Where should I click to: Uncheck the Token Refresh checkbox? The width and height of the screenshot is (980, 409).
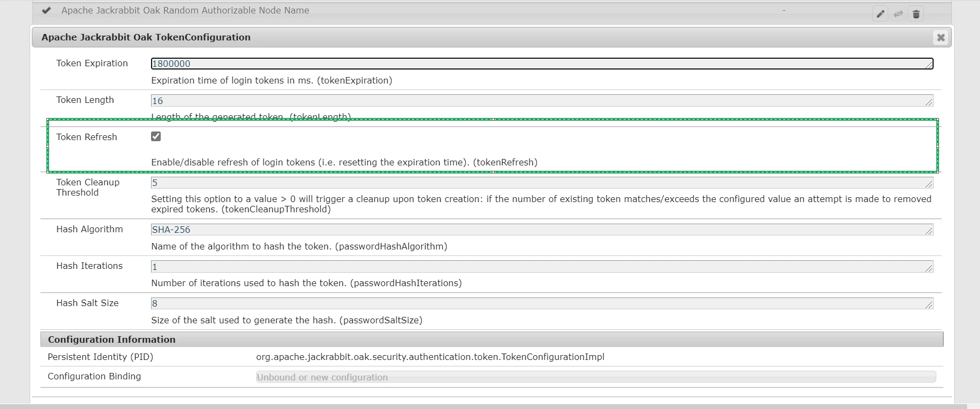tap(156, 136)
